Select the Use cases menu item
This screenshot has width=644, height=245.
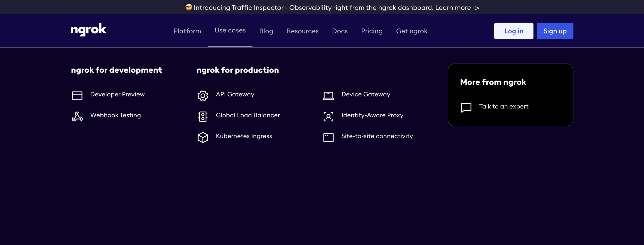pyautogui.click(x=230, y=30)
